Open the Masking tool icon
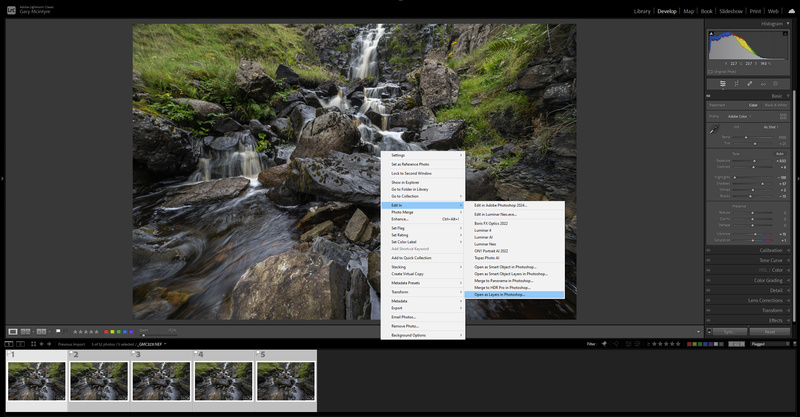Image resolution: width=800 pixels, height=417 pixels. pyautogui.click(x=776, y=84)
